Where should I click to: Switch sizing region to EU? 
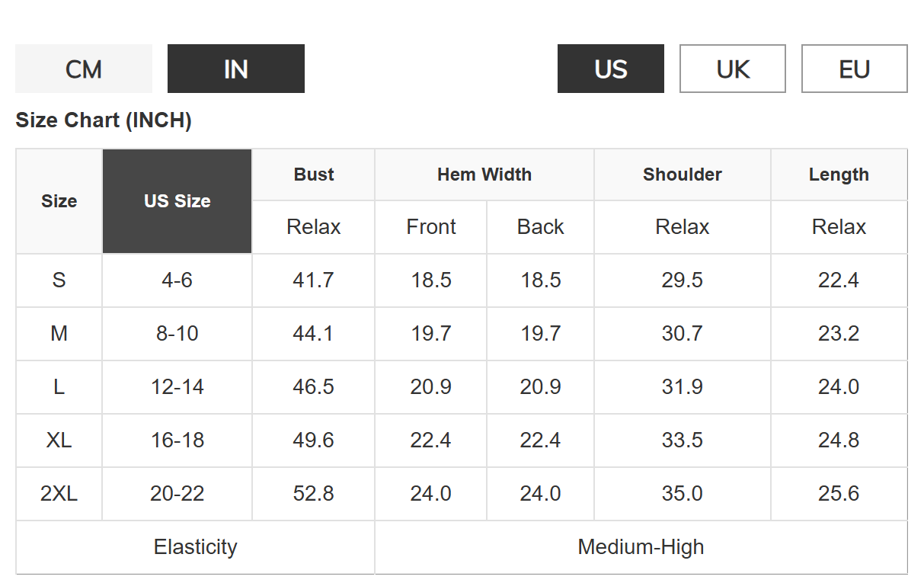tap(855, 69)
